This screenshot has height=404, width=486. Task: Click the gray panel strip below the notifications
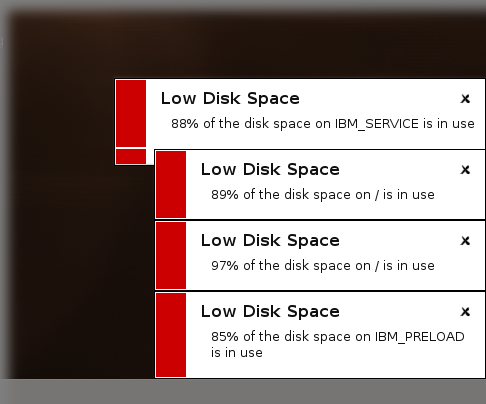(243, 391)
